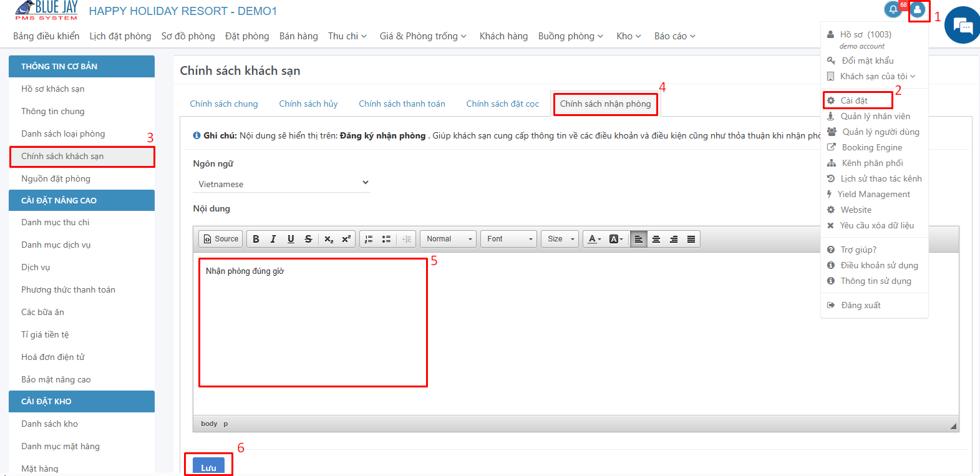Switch to Chính sách chung tab
Image resolution: width=980 pixels, height=476 pixels.
point(224,104)
